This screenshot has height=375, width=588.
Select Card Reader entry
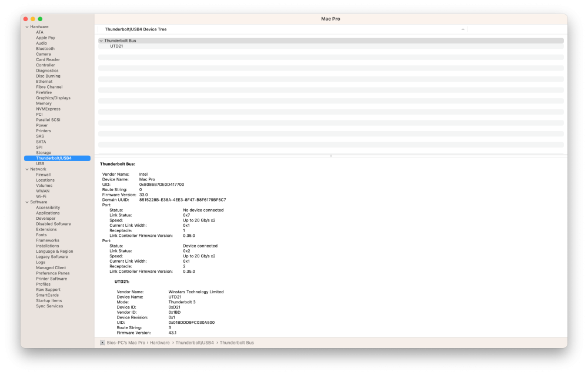coord(48,59)
